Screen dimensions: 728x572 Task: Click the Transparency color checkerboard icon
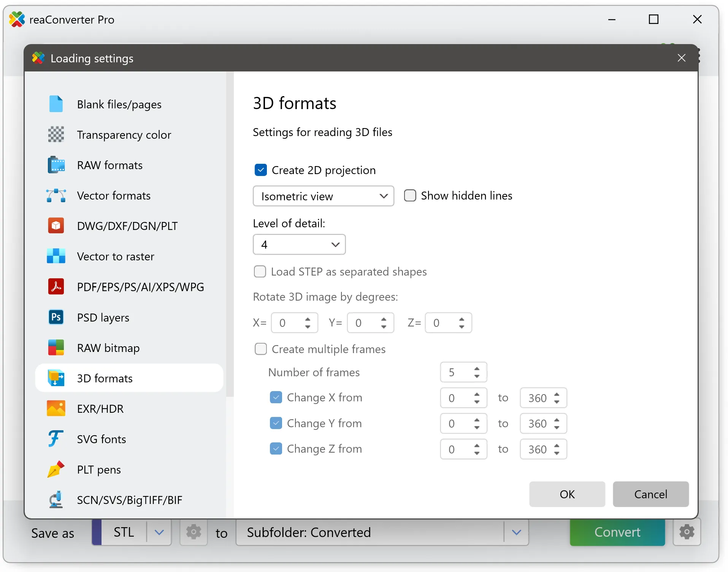(x=56, y=135)
